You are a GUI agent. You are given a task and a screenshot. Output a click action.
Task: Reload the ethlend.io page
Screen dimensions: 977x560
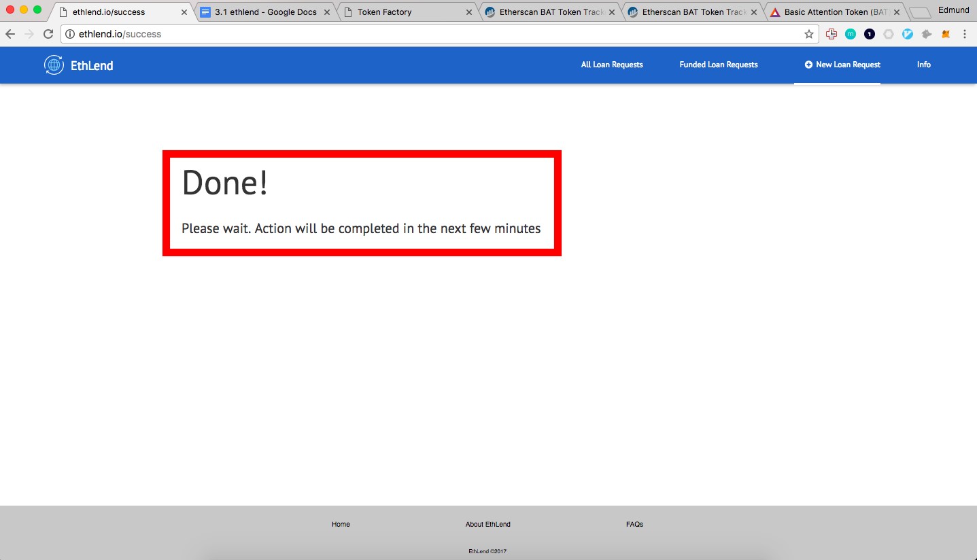[48, 34]
